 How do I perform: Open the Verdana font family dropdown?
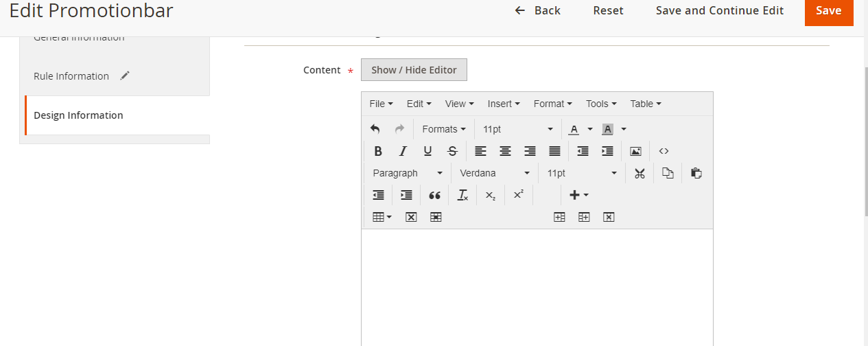[x=494, y=173]
